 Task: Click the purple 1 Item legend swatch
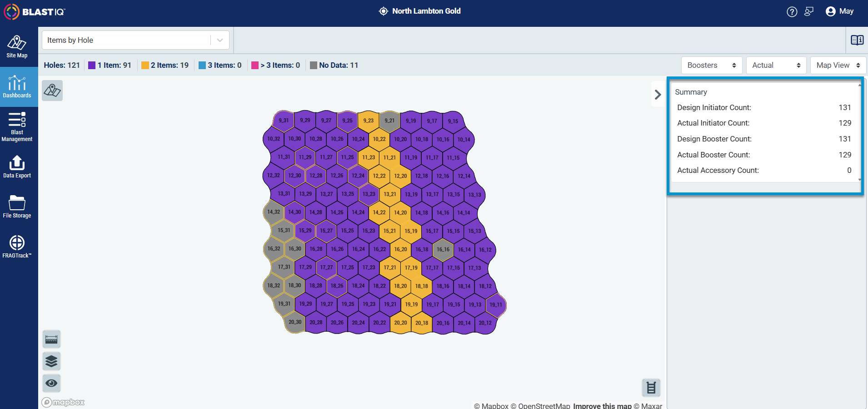(x=92, y=66)
